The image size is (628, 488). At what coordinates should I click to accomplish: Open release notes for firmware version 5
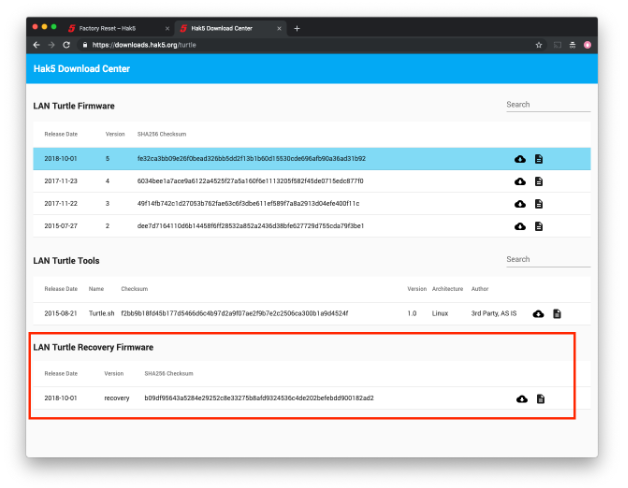pos(539,159)
